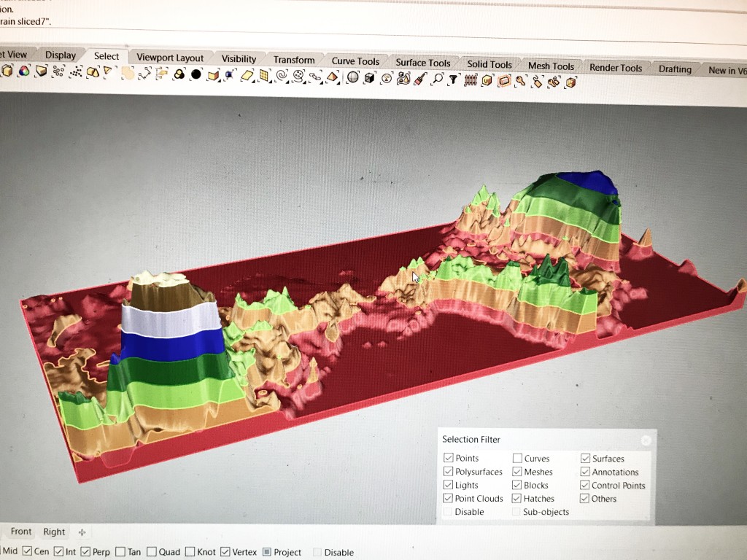Open the Display toolbar tab
Image resolution: width=747 pixels, height=560 pixels.
pyautogui.click(x=60, y=55)
